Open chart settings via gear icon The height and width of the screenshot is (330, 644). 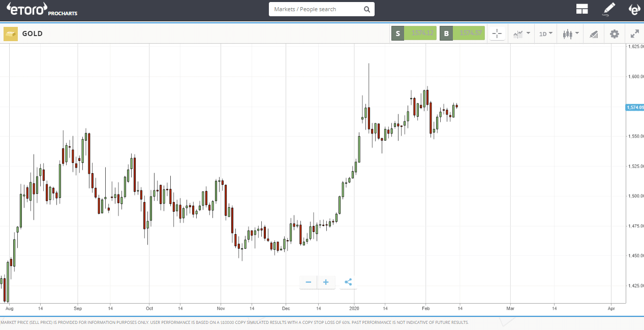tap(615, 34)
